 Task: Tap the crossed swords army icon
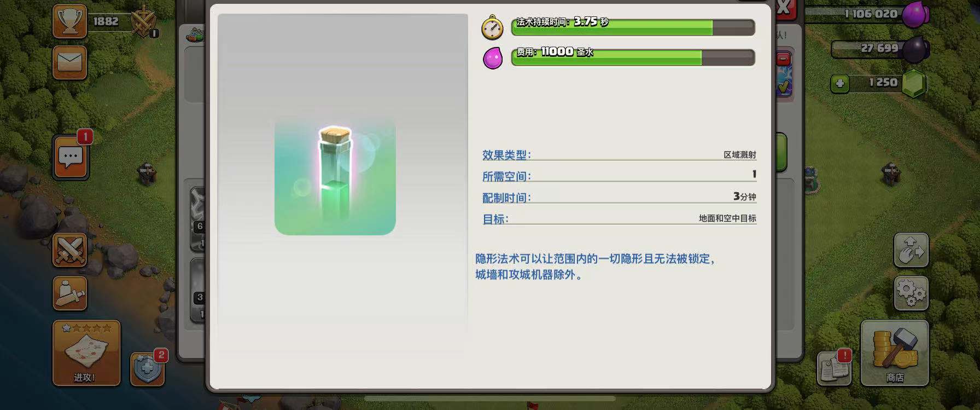69,250
